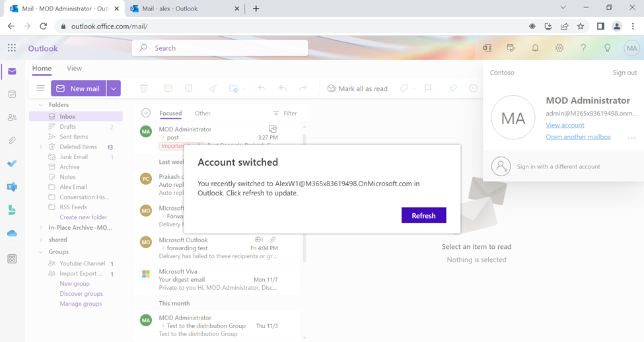Open the OneNote feed icon in header
The width and height of the screenshot is (644, 342).
(x=487, y=48)
